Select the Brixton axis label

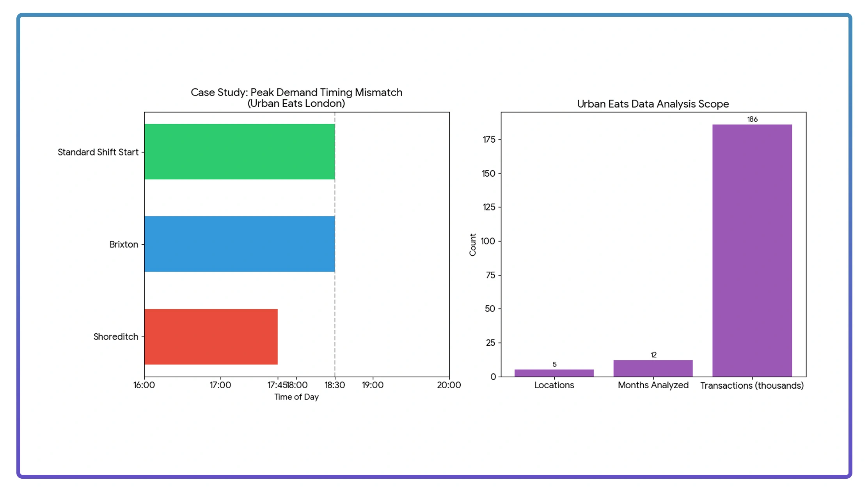point(123,244)
